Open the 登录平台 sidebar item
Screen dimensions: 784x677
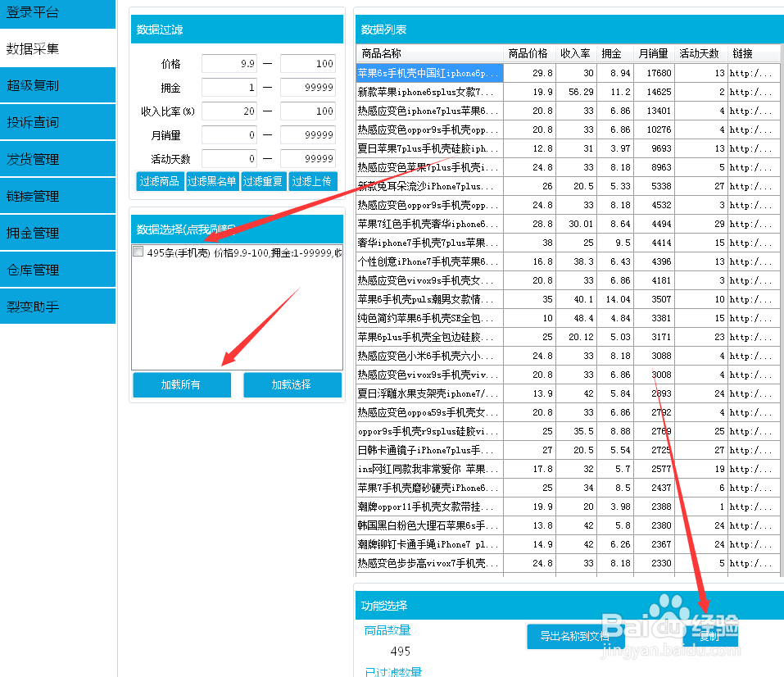pyautogui.click(x=57, y=13)
